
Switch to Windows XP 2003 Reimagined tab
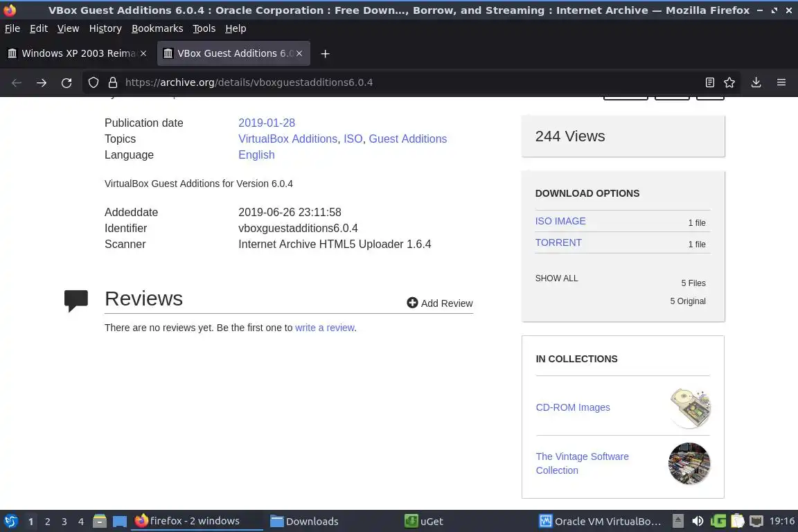(78, 53)
